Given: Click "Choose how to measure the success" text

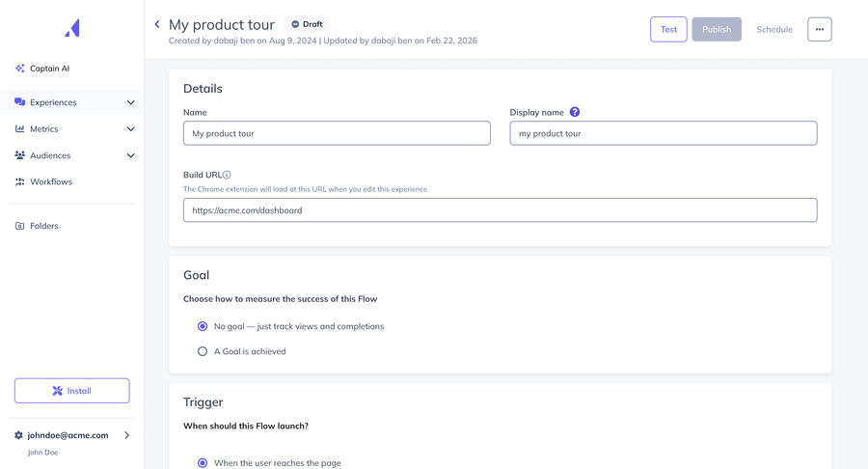Looking at the screenshot, I should pyautogui.click(x=280, y=299).
